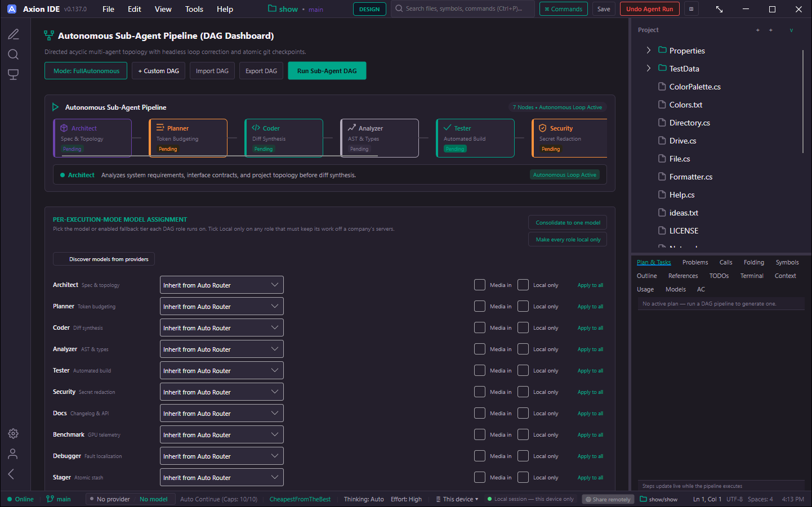Tick Media in for Architect role
The height and width of the screenshot is (507, 812).
480,285
